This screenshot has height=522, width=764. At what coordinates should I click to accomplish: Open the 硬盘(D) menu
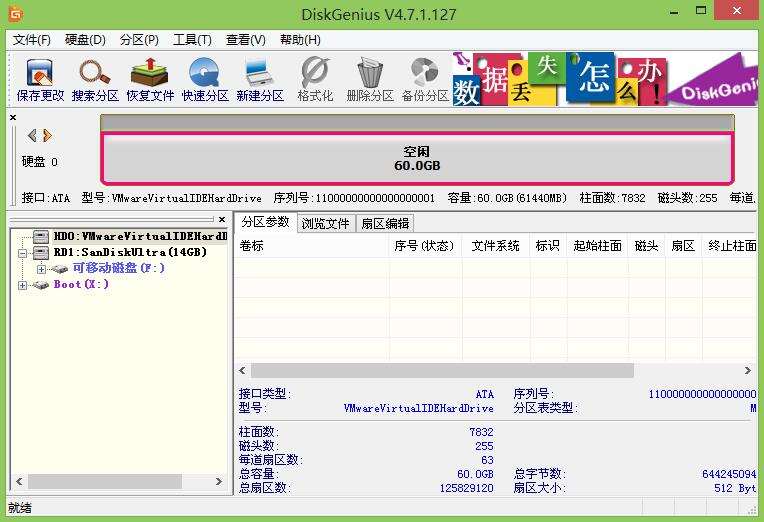point(85,40)
